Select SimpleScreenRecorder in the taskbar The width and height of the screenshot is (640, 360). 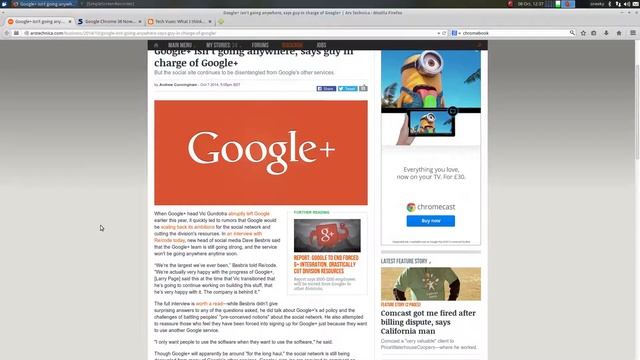[109, 4]
